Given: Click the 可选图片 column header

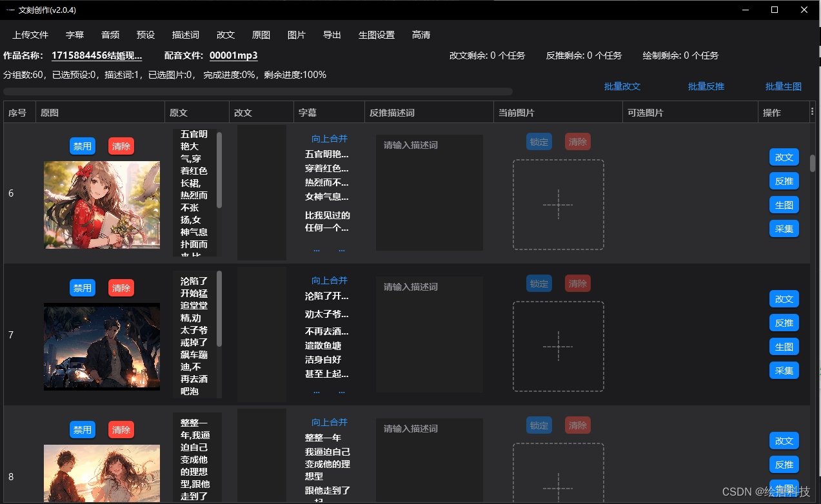Looking at the screenshot, I should tap(690, 112).
